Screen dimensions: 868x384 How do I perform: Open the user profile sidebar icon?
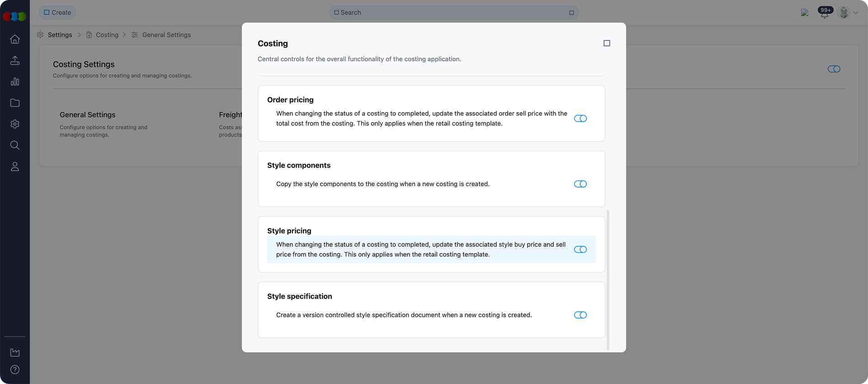[x=15, y=167]
